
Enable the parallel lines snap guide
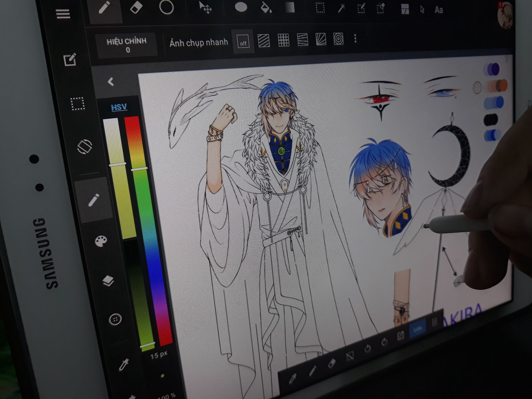click(264, 40)
